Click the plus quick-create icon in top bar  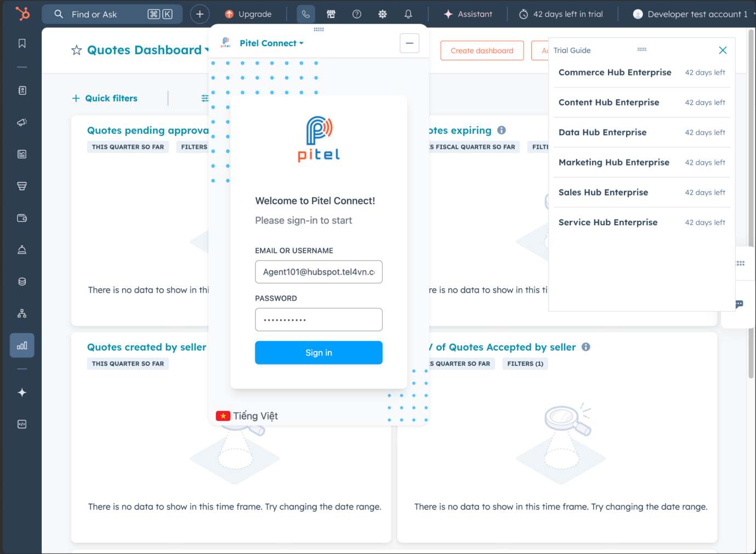click(x=200, y=14)
